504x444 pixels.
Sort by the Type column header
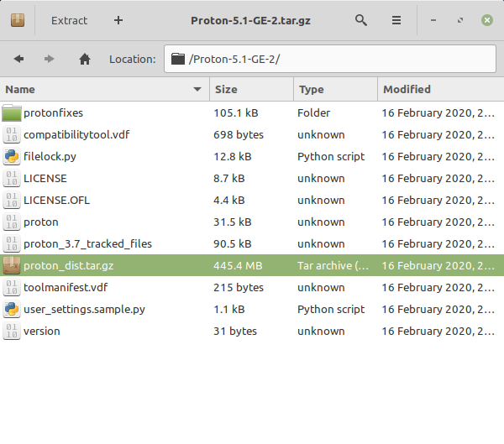[x=335, y=89]
